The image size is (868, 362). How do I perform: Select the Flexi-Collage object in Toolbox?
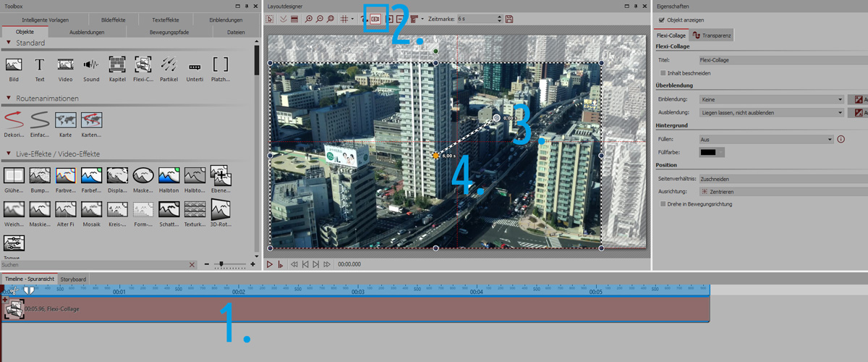pyautogui.click(x=142, y=66)
